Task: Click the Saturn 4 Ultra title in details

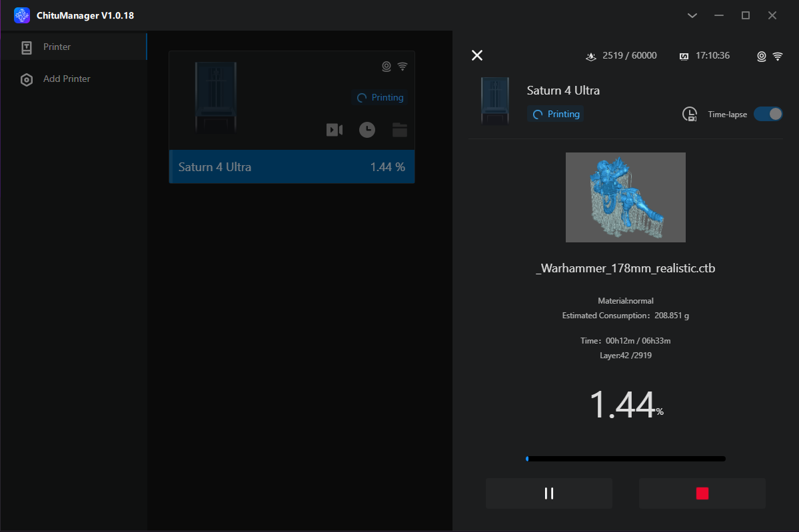Action: point(563,91)
